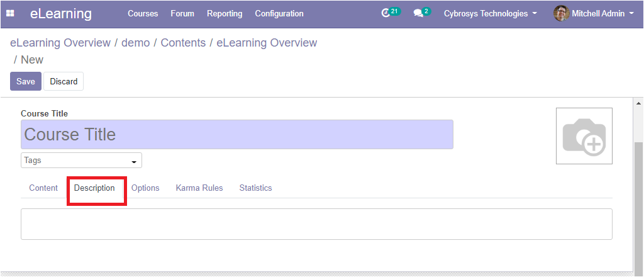Switch to the Statistics tab
This screenshot has width=644, height=277.
255,188
